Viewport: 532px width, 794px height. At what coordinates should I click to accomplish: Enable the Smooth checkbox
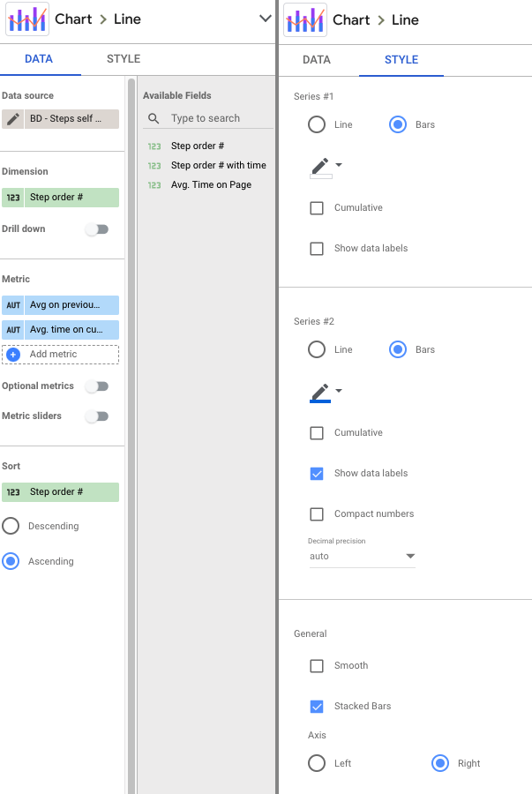(317, 666)
